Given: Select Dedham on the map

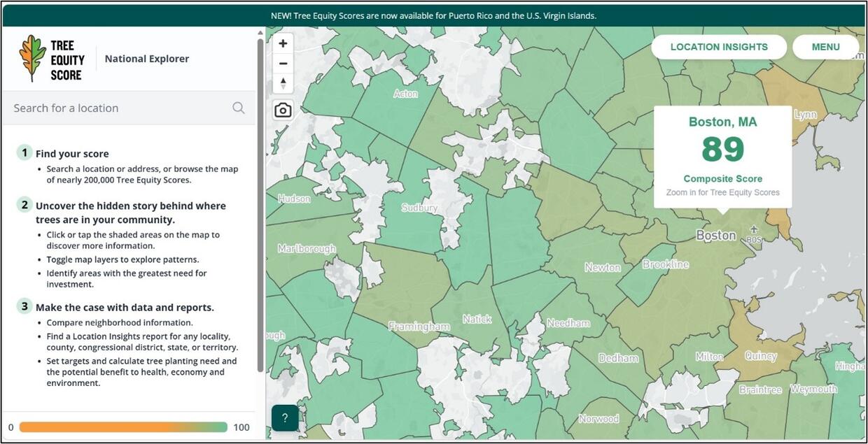Looking at the screenshot, I should [619, 358].
